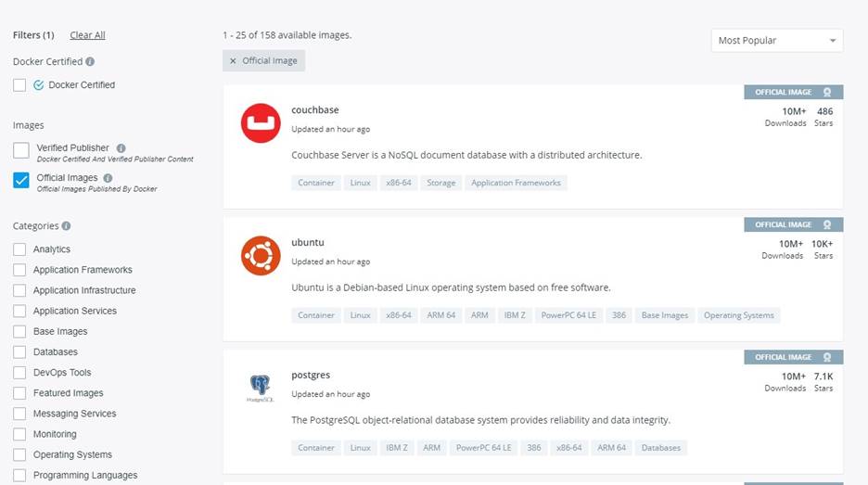The height and width of the screenshot is (485, 868).
Task: Check the Operating Systems category checkbox
Action: point(19,454)
